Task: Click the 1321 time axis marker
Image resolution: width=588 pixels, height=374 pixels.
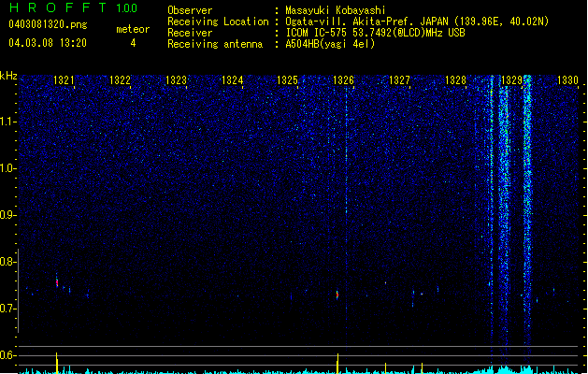Action: coord(64,79)
